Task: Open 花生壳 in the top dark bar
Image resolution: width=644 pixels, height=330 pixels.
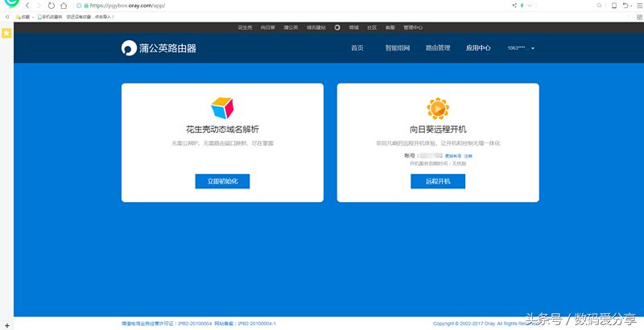Action: point(245,27)
